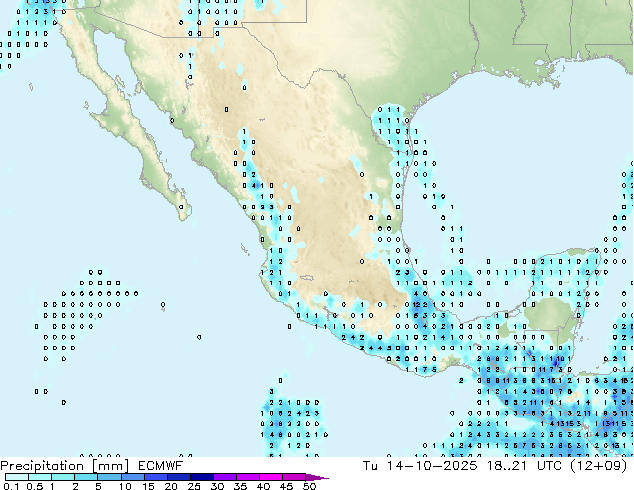Screen dimensions: 634x490
Task: Click the '15' value on legend scale
Action: pos(147,487)
